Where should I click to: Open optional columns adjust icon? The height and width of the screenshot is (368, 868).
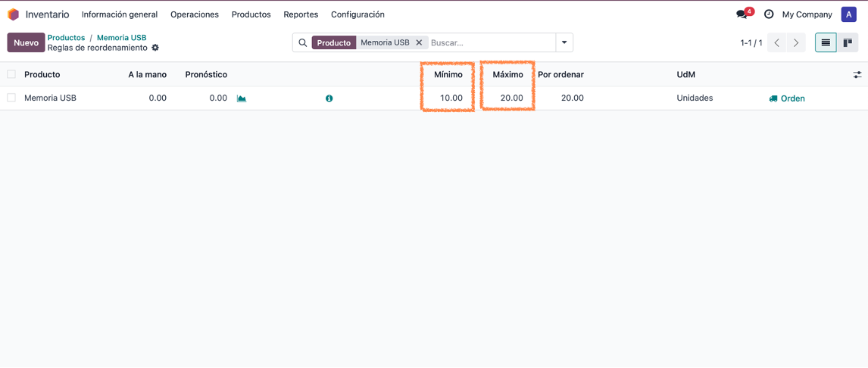tap(857, 75)
